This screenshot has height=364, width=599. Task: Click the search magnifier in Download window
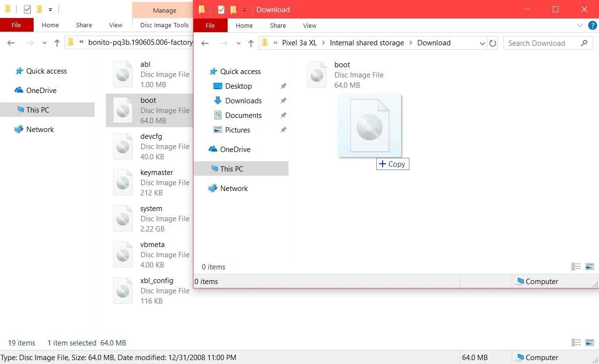tap(584, 43)
